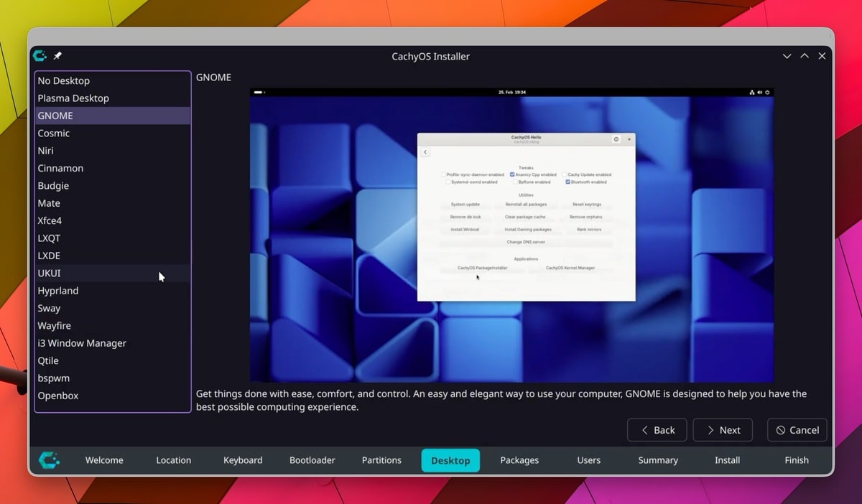
Task: Open the Location step
Action: [174, 460]
